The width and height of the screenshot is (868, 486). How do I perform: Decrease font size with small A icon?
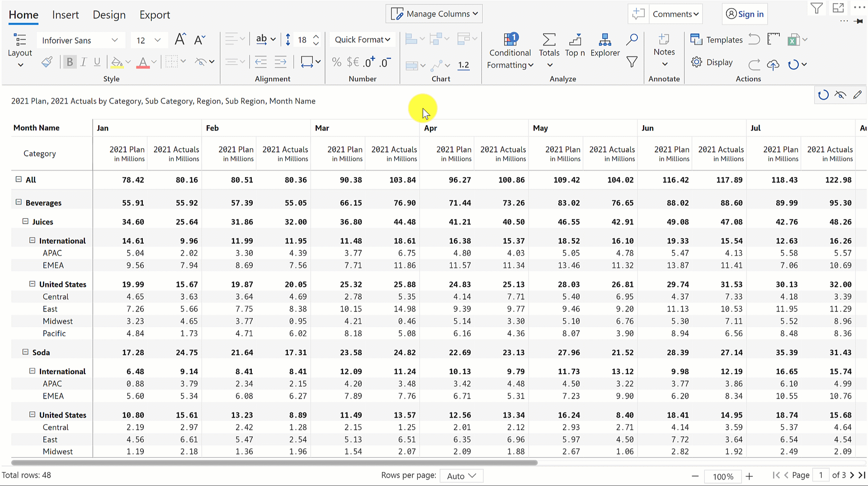click(199, 40)
